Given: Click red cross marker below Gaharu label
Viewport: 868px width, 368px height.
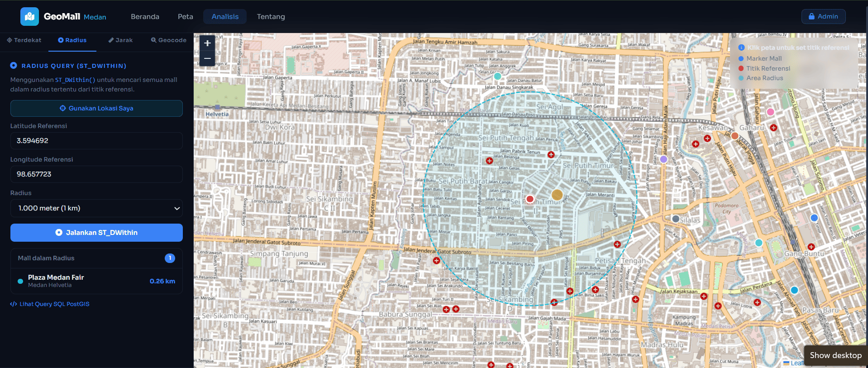Looking at the screenshot, I should click(773, 128).
